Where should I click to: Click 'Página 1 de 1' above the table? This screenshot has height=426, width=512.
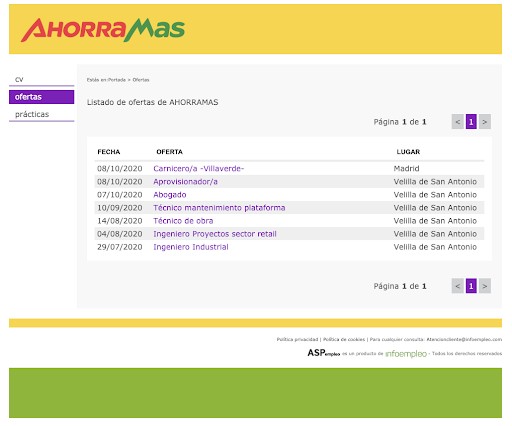click(x=400, y=122)
